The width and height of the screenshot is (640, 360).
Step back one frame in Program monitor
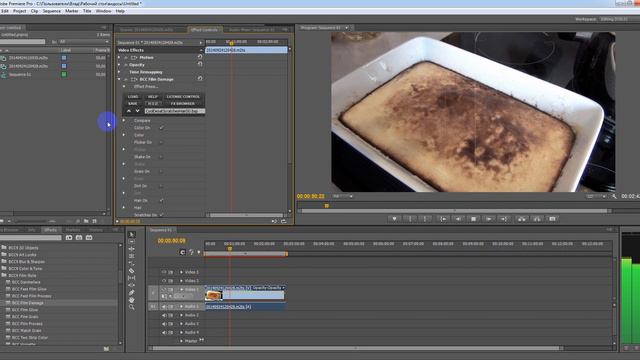point(458,219)
